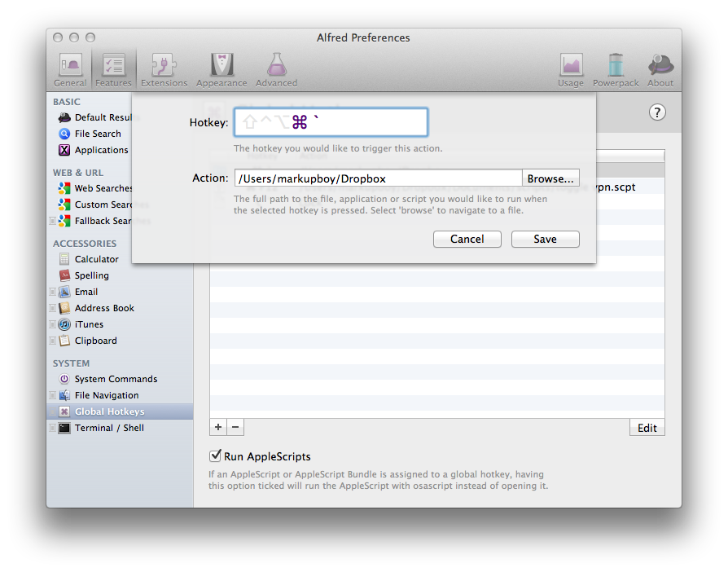728x572 pixels.
Task: Click the System Commands power icon
Action: click(64, 379)
